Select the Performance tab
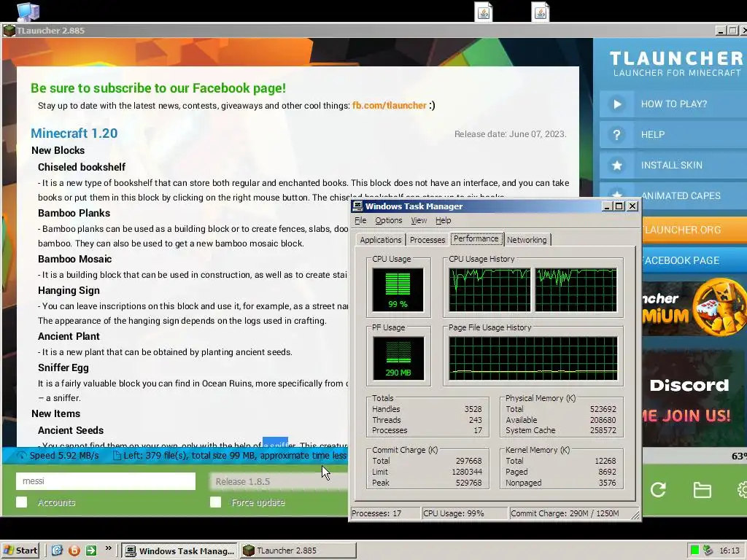Screen dimensions: 747x560 (x=476, y=238)
